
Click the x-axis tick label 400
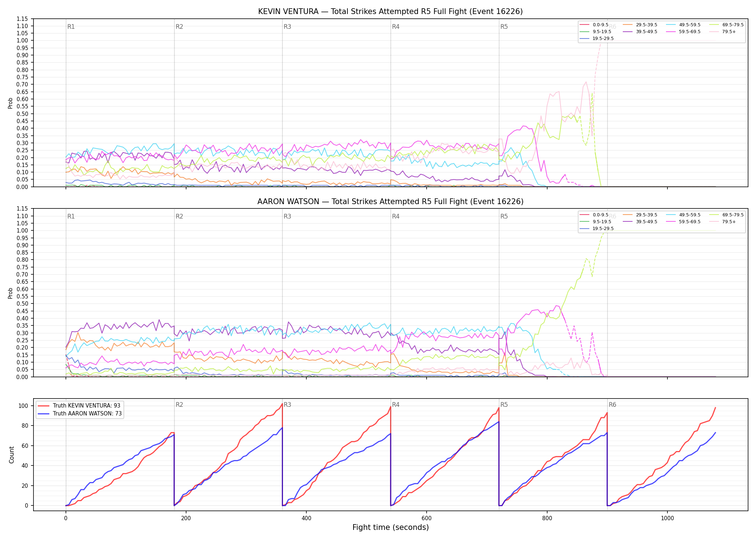(306, 518)
